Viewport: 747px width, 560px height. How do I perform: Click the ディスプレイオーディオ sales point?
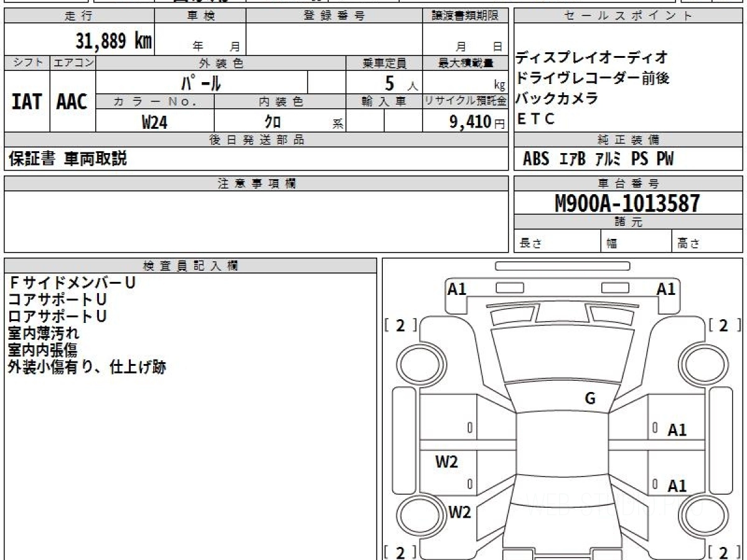pos(592,57)
